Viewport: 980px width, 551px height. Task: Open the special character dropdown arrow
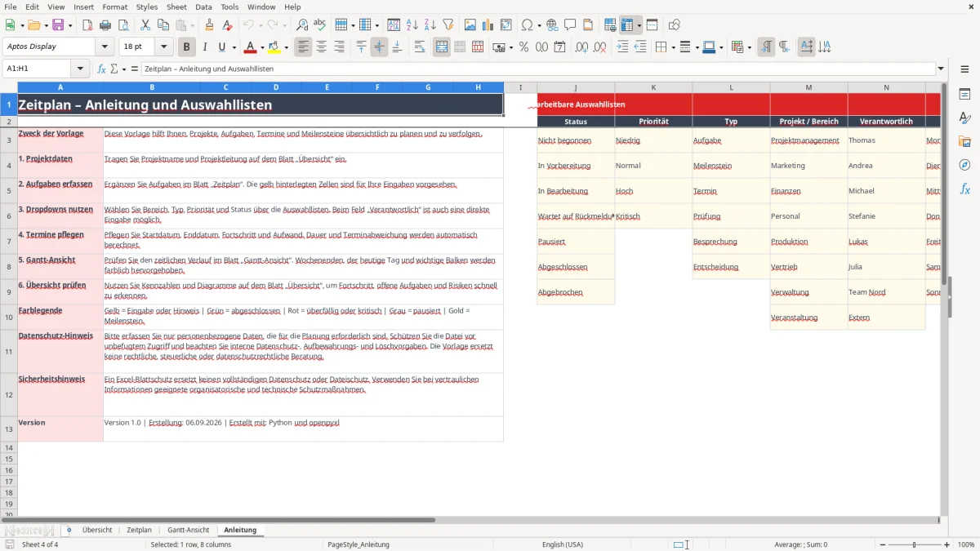540,25
